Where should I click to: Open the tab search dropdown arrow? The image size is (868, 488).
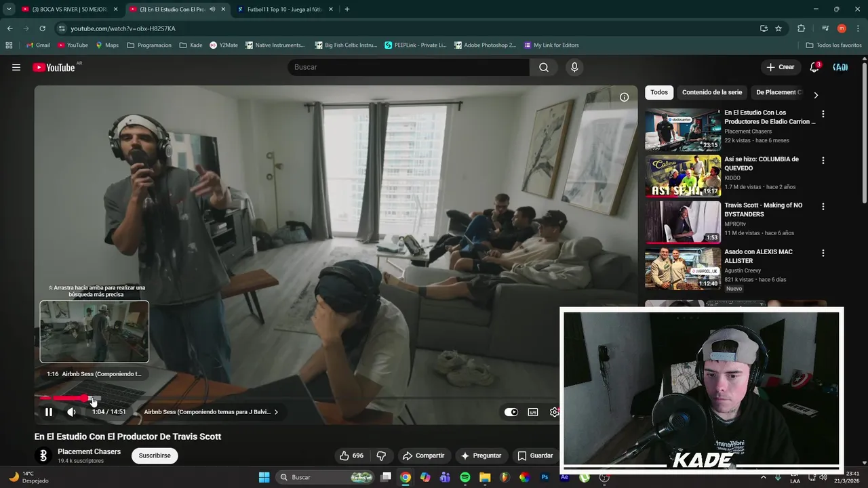point(9,9)
